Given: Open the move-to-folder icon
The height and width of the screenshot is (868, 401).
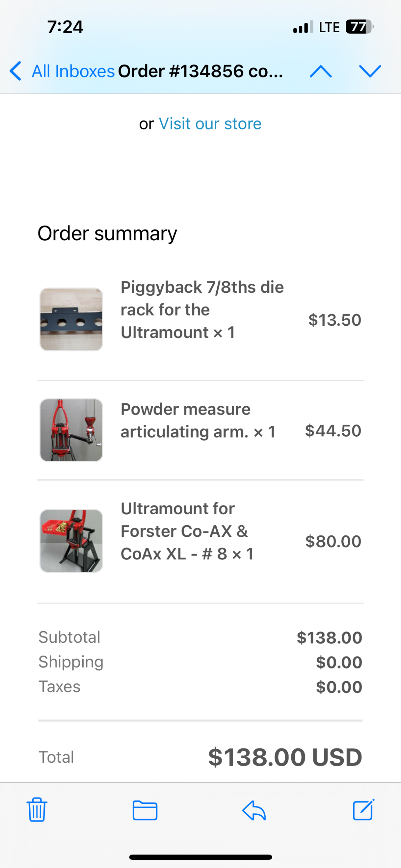Looking at the screenshot, I should (x=145, y=810).
